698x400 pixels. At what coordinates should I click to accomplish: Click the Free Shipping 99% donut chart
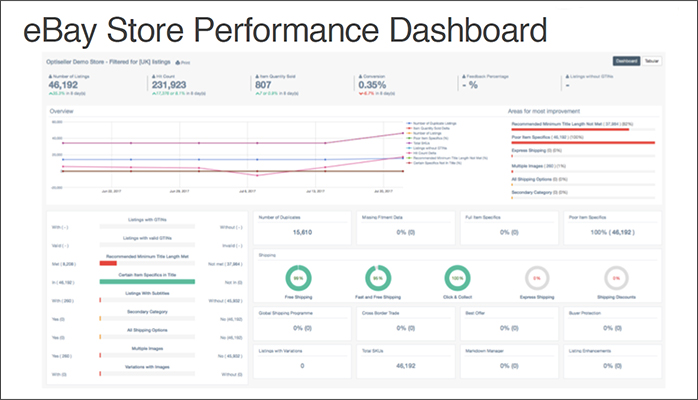tap(298, 278)
